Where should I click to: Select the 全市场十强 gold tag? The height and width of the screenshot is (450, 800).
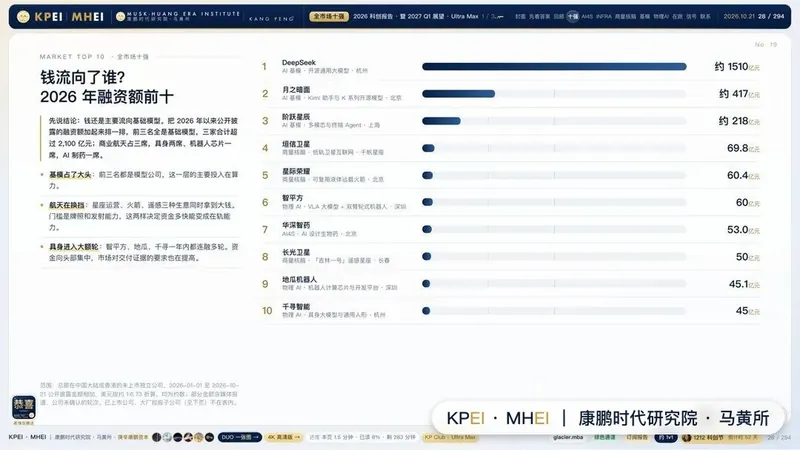point(329,16)
